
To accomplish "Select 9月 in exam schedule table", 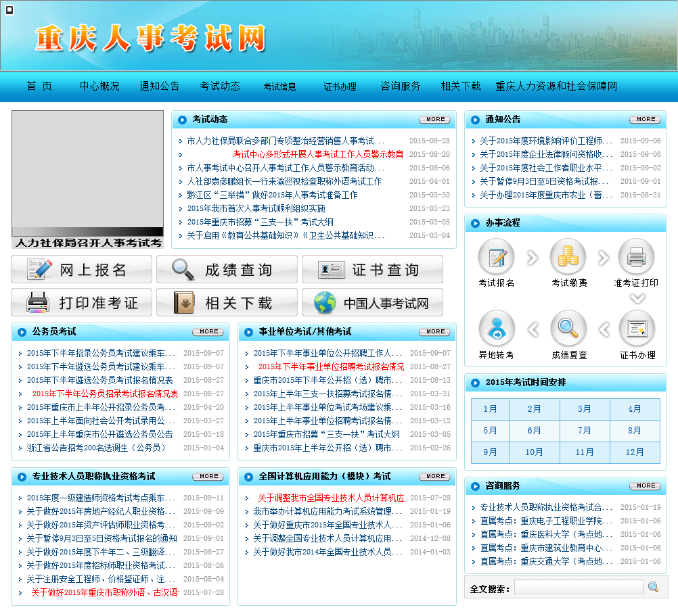I will pyautogui.click(x=490, y=452).
